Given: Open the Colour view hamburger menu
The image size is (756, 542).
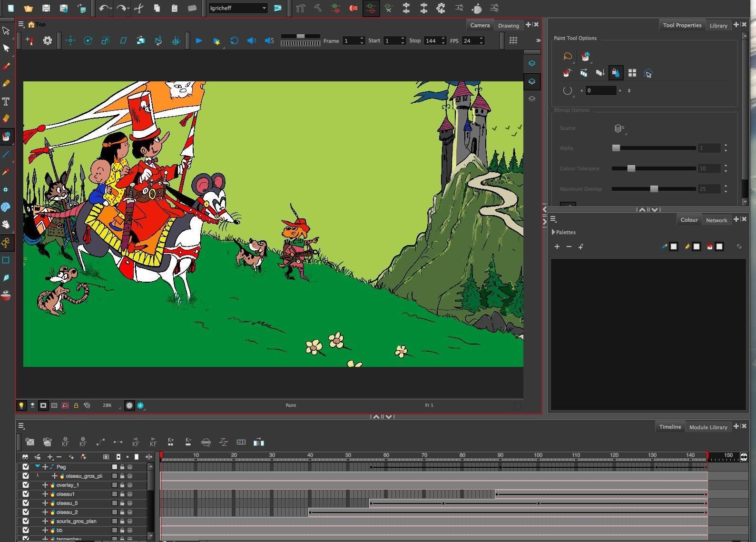Looking at the screenshot, I should pyautogui.click(x=553, y=219).
